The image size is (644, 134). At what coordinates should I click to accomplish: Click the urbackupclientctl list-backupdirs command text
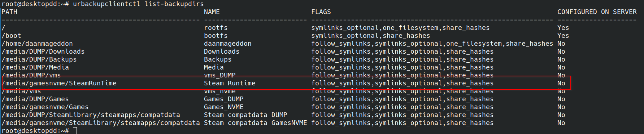pyautogui.click(x=138, y=4)
